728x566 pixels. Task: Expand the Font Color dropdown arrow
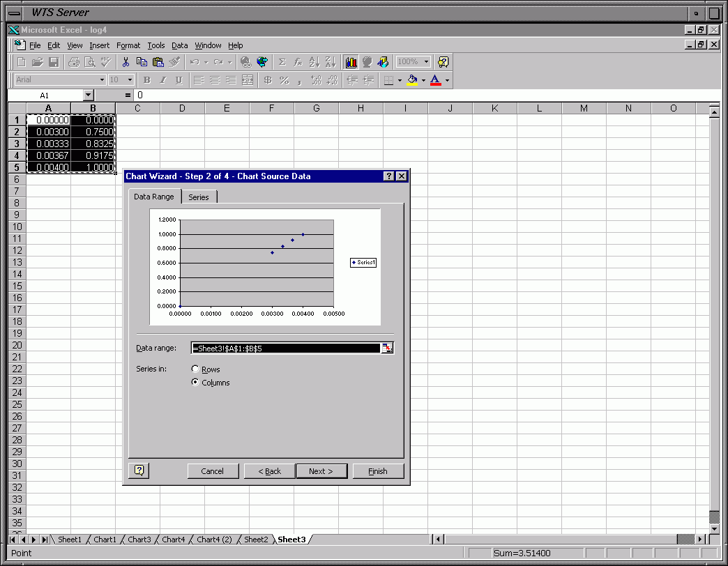coord(447,80)
